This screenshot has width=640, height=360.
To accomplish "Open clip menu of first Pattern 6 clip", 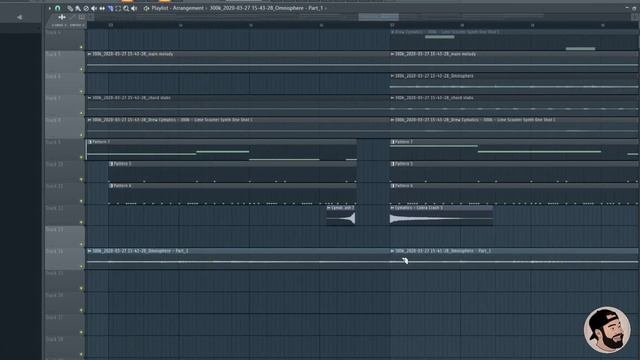I will (111, 186).
